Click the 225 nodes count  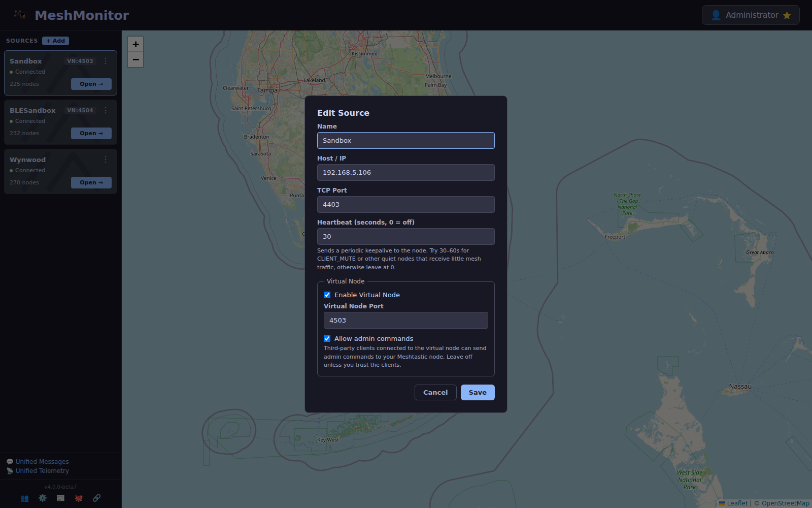[24, 84]
